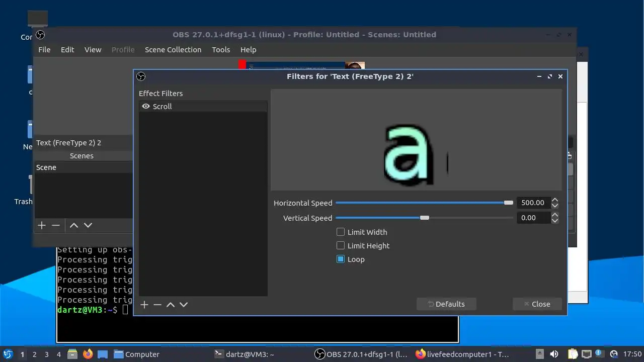Switch to Computer file manager taskbar entry
The width and height of the screenshot is (644, 362).
[137, 354]
